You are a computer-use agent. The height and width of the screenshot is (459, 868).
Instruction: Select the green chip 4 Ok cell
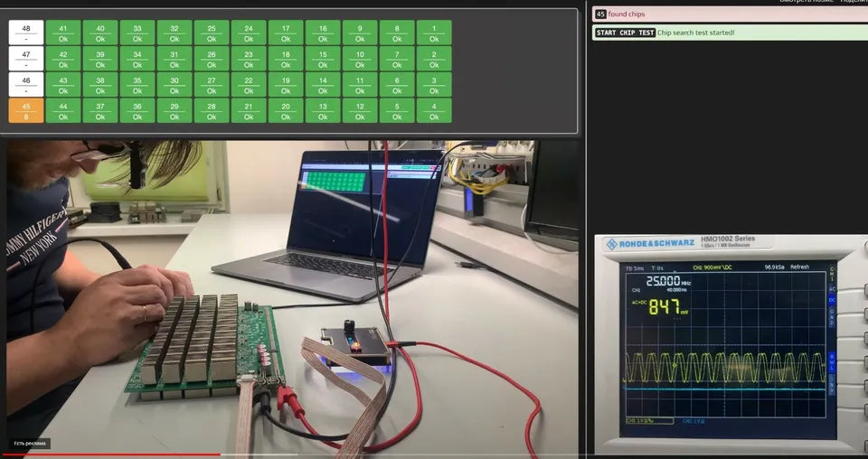(434, 110)
